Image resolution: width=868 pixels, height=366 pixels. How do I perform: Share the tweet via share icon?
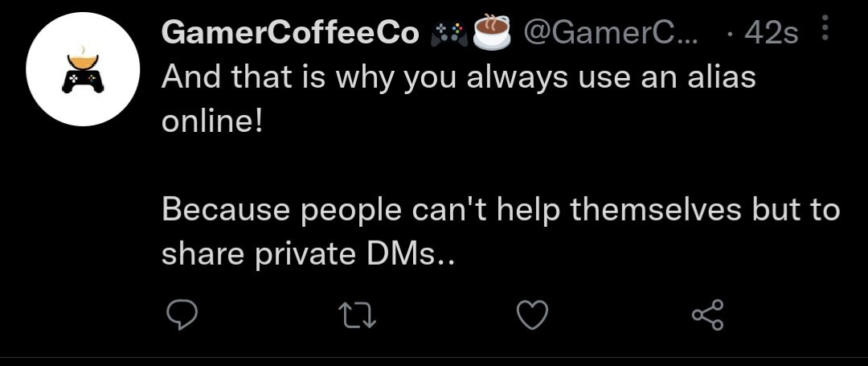(708, 315)
